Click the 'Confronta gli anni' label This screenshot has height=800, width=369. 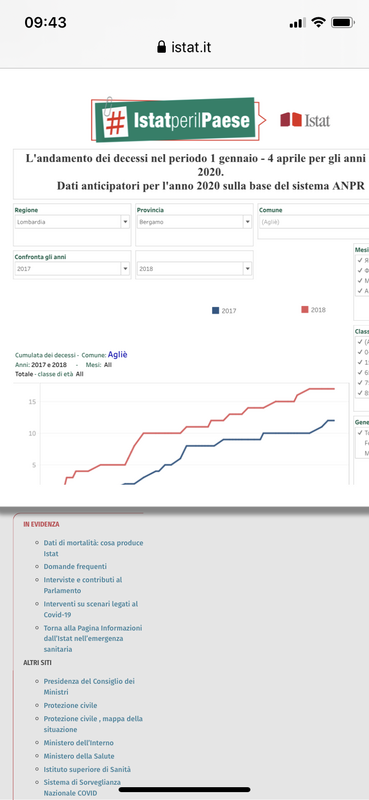tap(40, 257)
